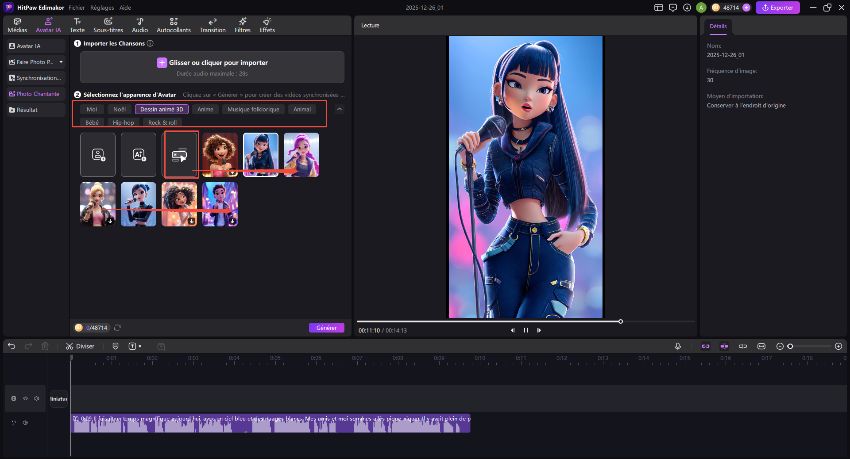This screenshot has height=459, width=850.
Task: Mute the first timeline track
Action: pyautogui.click(x=37, y=398)
